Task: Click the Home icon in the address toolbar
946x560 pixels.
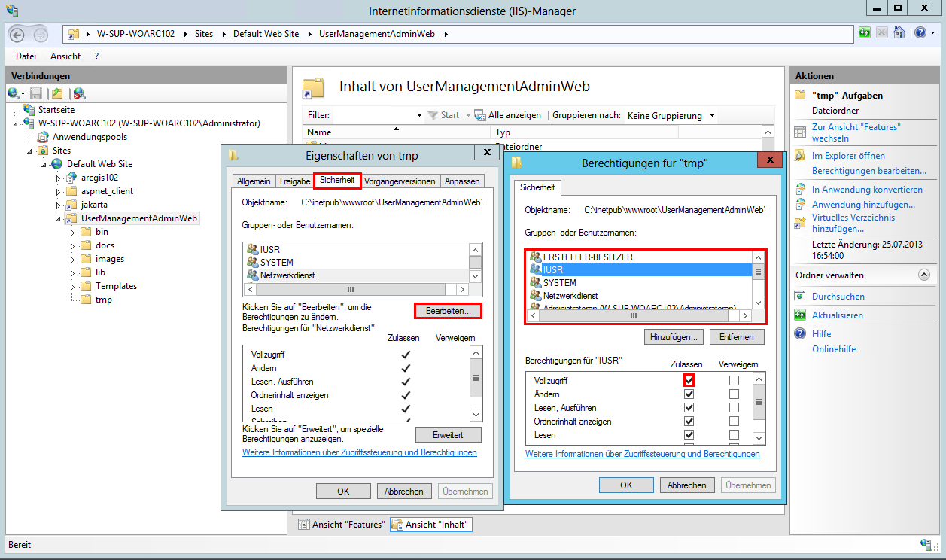Action: tap(899, 32)
